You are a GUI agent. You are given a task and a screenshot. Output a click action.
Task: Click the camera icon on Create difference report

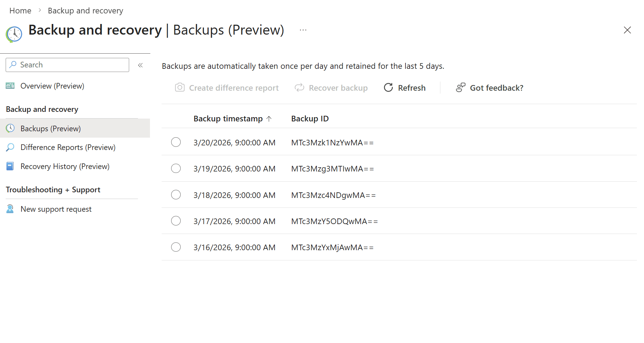(x=180, y=88)
